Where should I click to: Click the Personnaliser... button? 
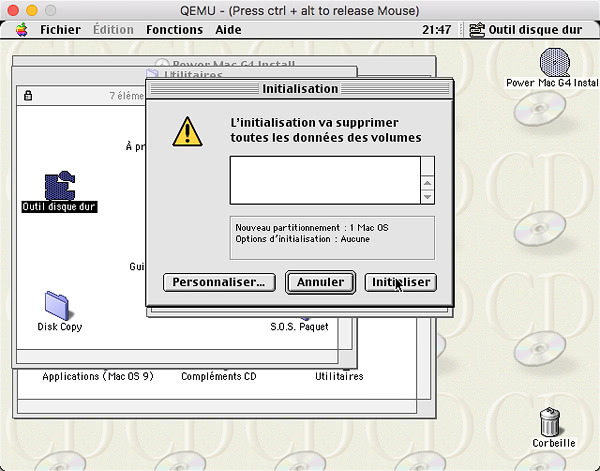[219, 282]
